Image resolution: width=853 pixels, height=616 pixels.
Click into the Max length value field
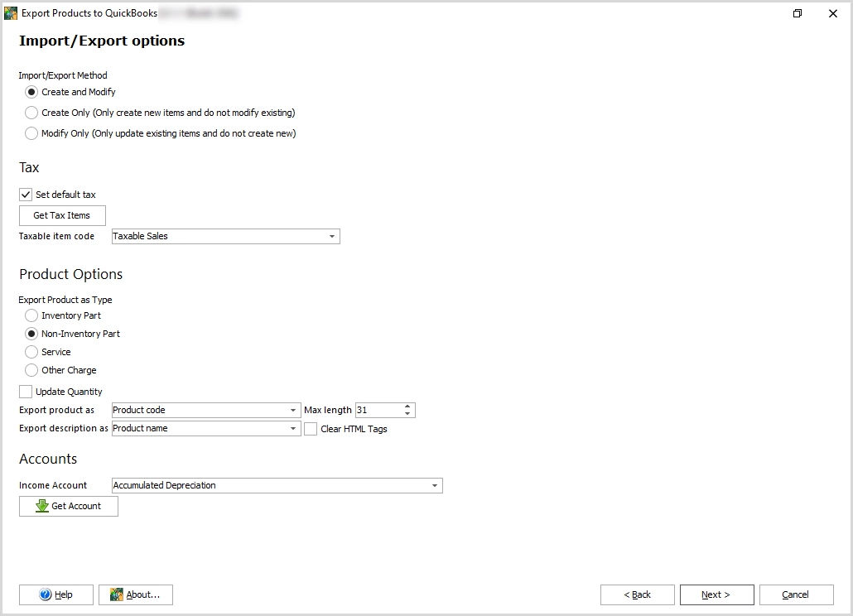click(379, 410)
